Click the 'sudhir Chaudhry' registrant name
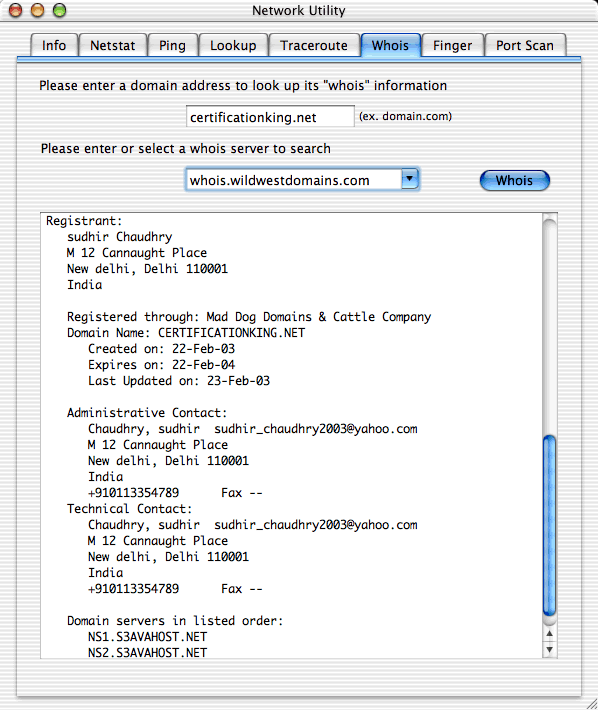 tap(120, 237)
